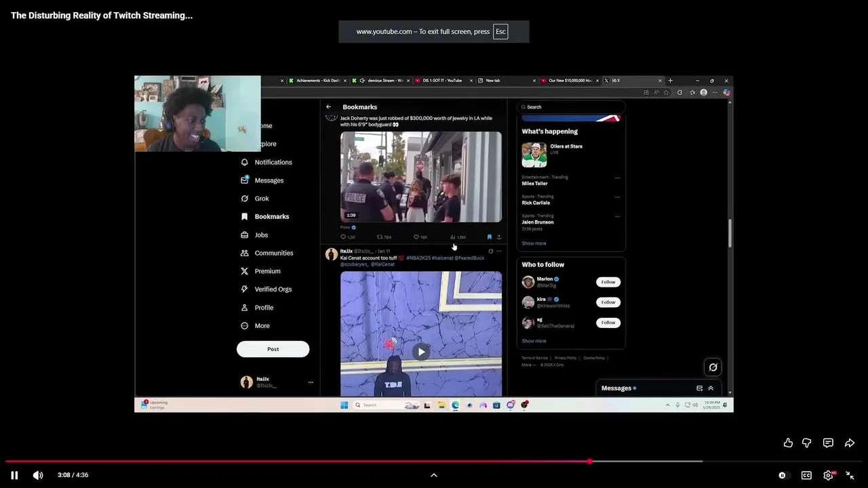Show more under What's happening

534,243
